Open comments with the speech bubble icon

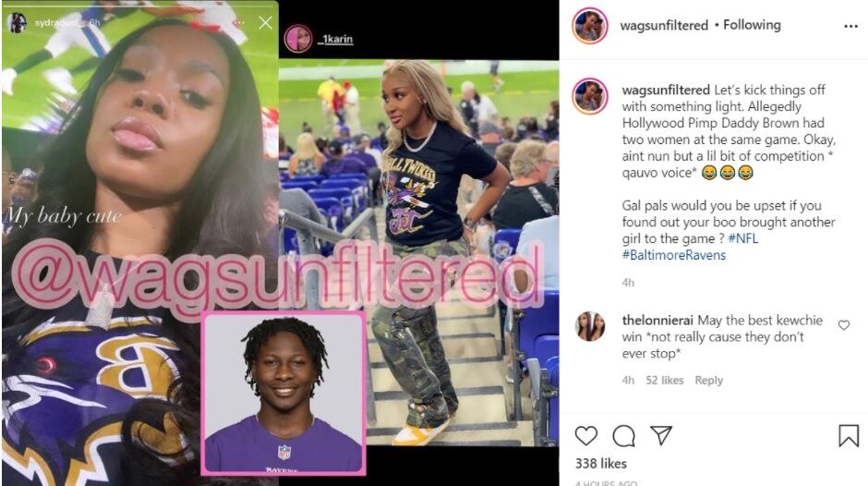click(x=624, y=436)
